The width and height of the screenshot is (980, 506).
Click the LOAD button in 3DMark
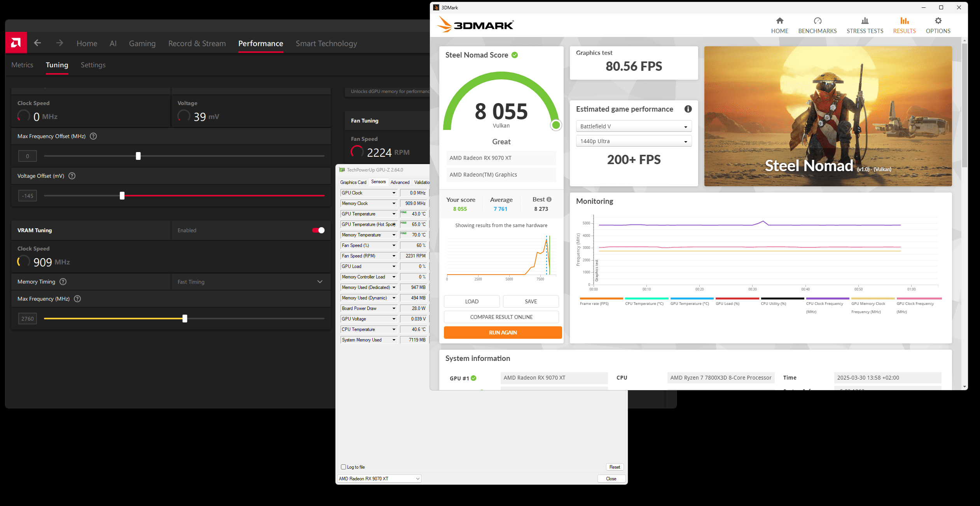point(472,301)
